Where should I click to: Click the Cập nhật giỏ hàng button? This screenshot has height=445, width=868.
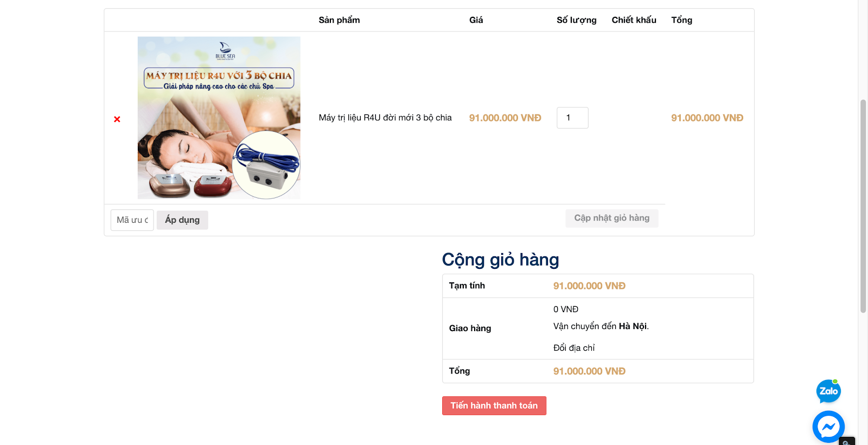pos(611,218)
